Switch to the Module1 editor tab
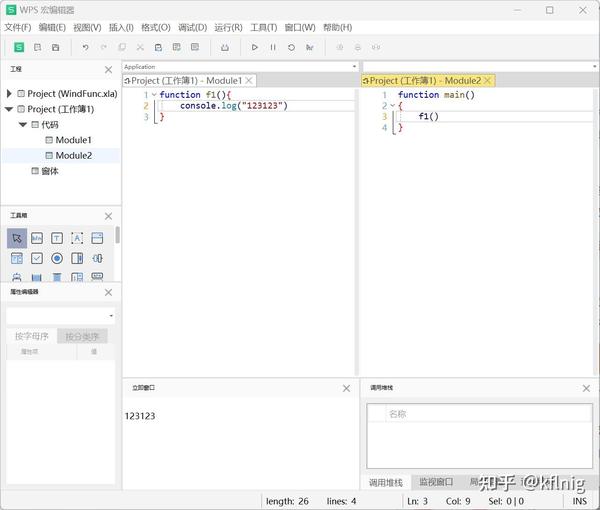The width and height of the screenshot is (600, 510). [189, 81]
